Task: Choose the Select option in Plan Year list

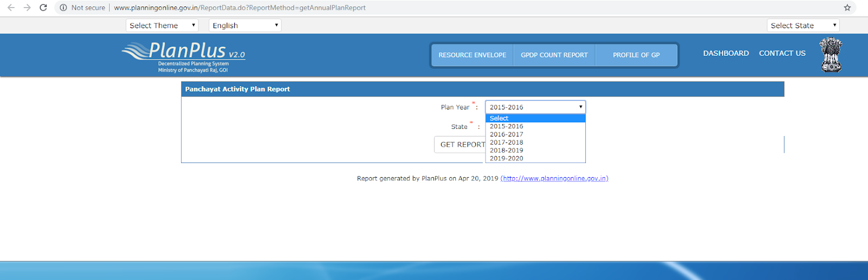Action: [x=535, y=118]
